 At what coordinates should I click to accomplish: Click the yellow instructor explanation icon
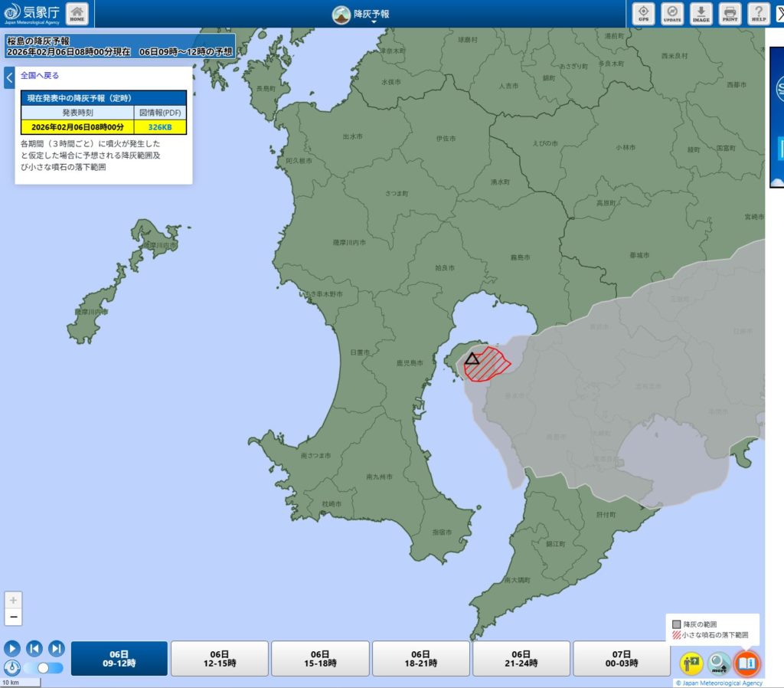tap(691, 662)
